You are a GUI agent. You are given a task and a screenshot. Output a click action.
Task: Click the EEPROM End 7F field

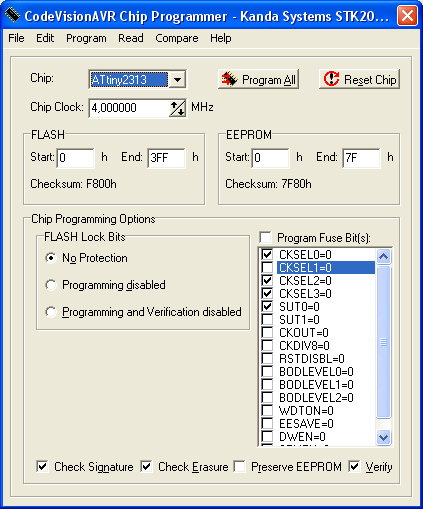[361, 157]
